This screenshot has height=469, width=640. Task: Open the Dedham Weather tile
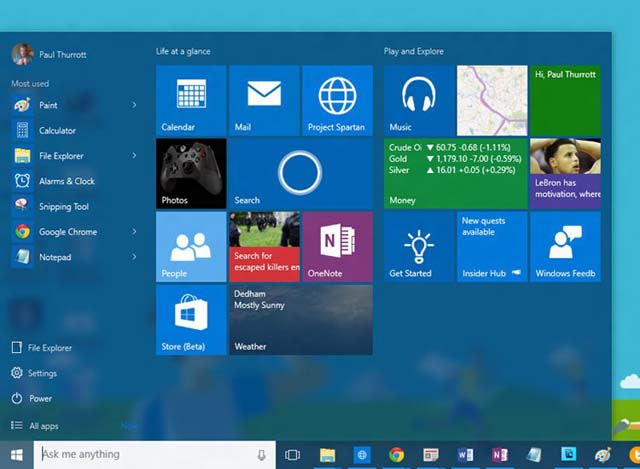tap(301, 320)
